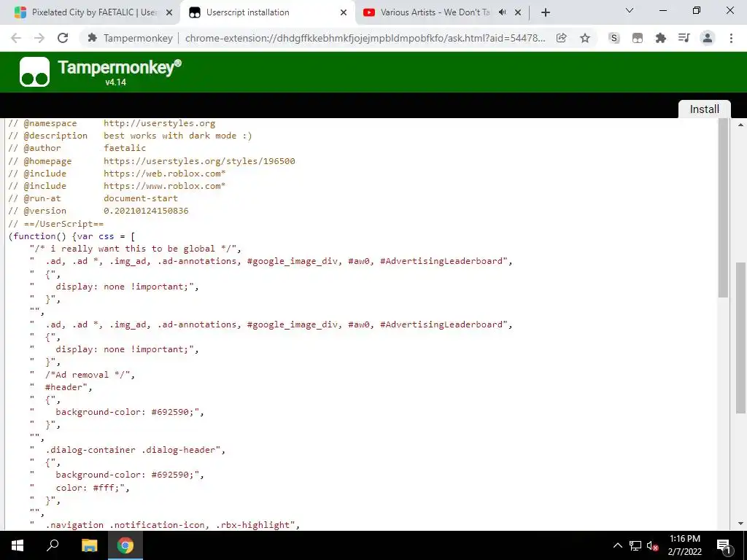
Task: Click the Chrome taskbar icon
Action: [x=125, y=545]
